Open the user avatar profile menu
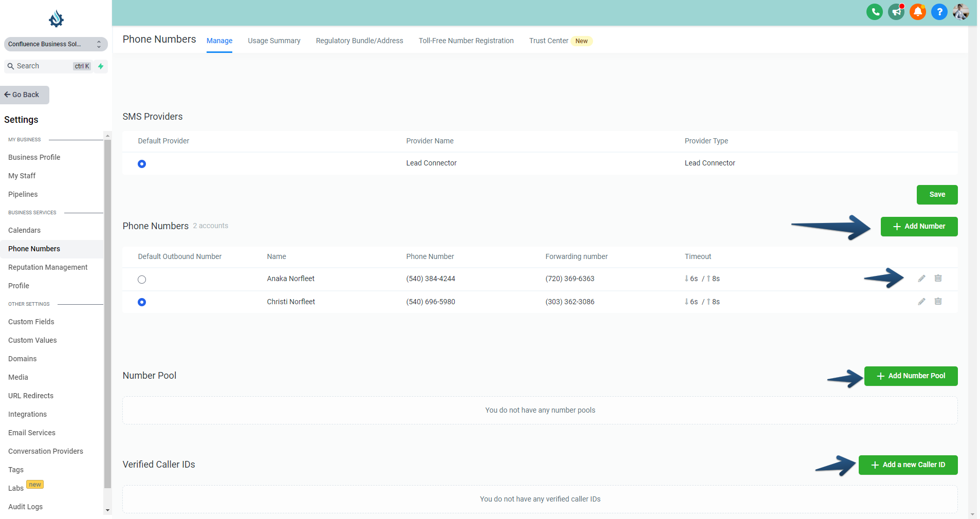This screenshot has width=980, height=519. point(960,12)
